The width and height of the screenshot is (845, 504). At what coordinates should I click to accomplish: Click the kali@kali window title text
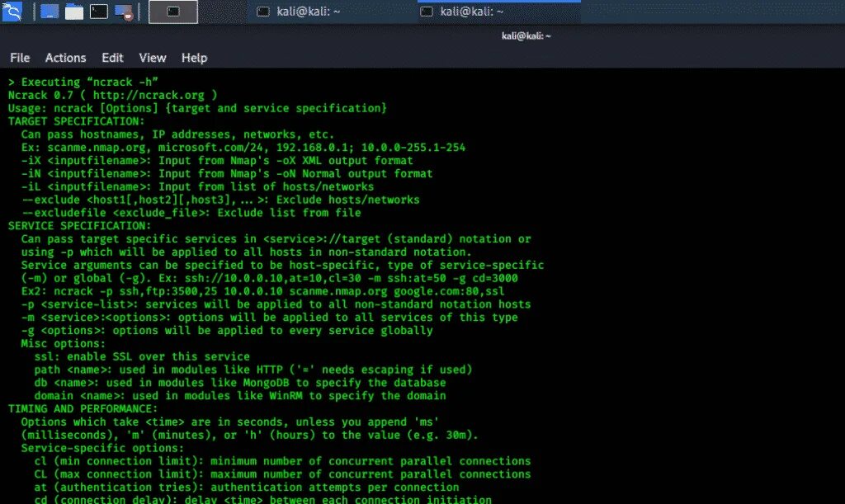pyautogui.click(x=526, y=36)
